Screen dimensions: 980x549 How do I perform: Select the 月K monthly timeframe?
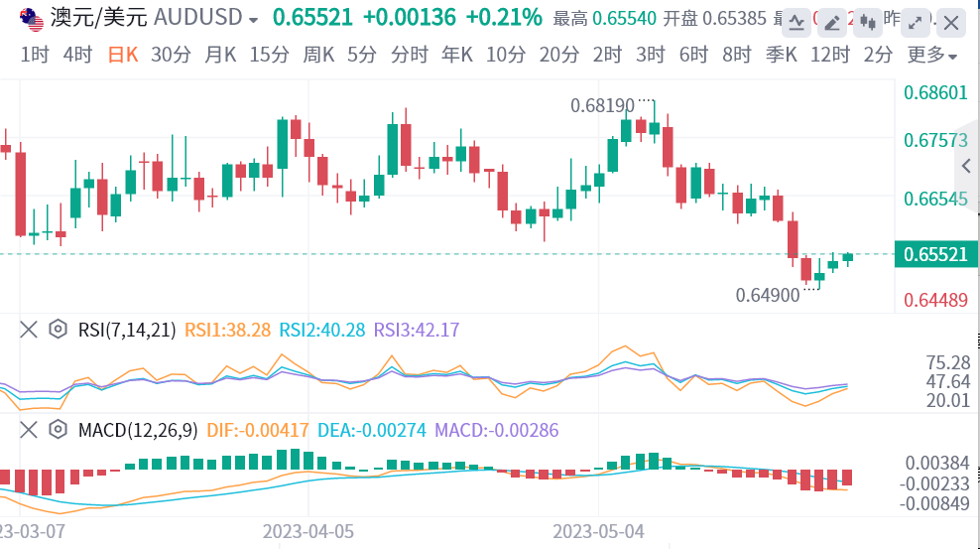click(x=220, y=55)
